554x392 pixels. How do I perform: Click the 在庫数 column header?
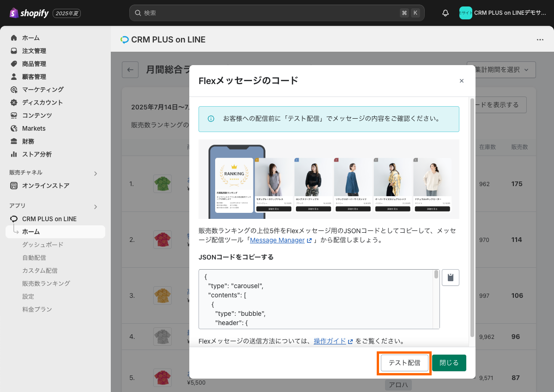(x=488, y=147)
